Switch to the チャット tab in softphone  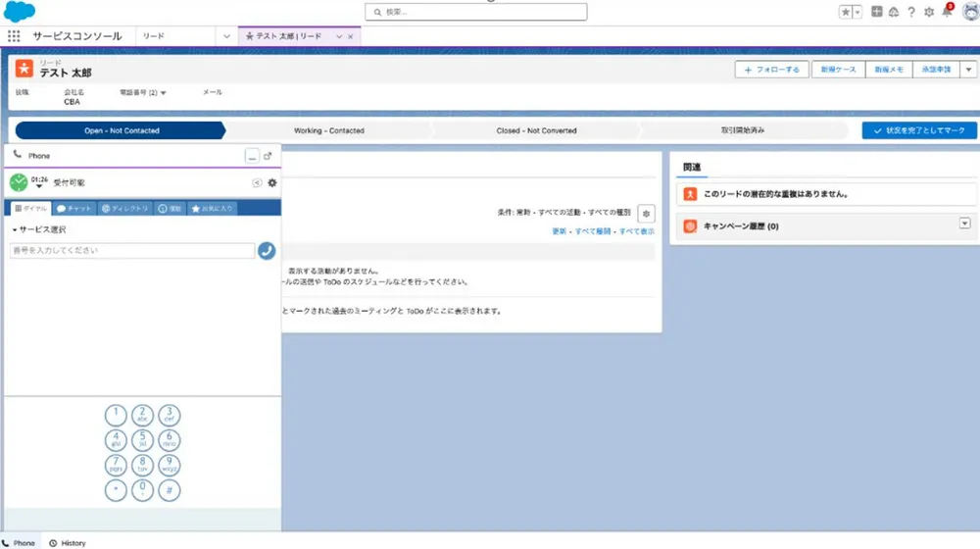[x=74, y=208]
